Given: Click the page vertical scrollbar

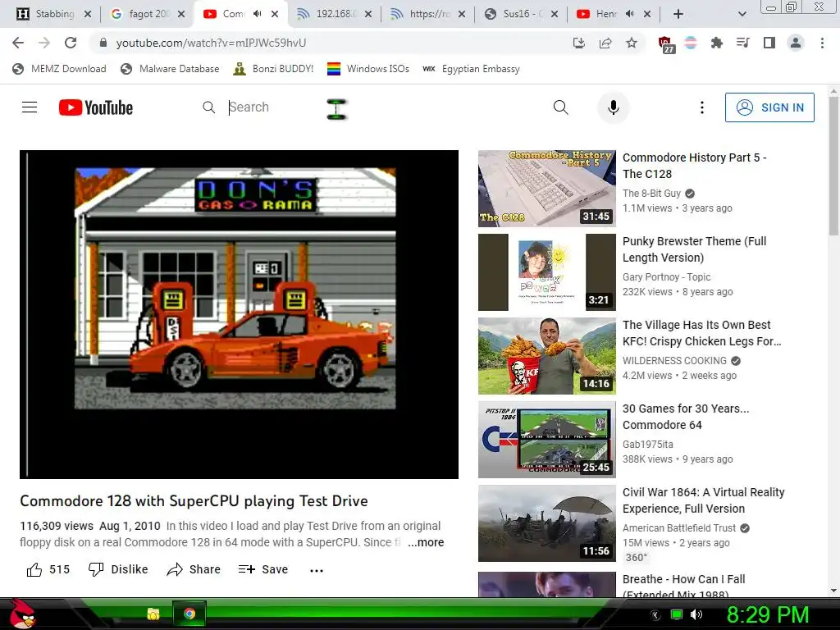Looking at the screenshot, I should 833,166.
